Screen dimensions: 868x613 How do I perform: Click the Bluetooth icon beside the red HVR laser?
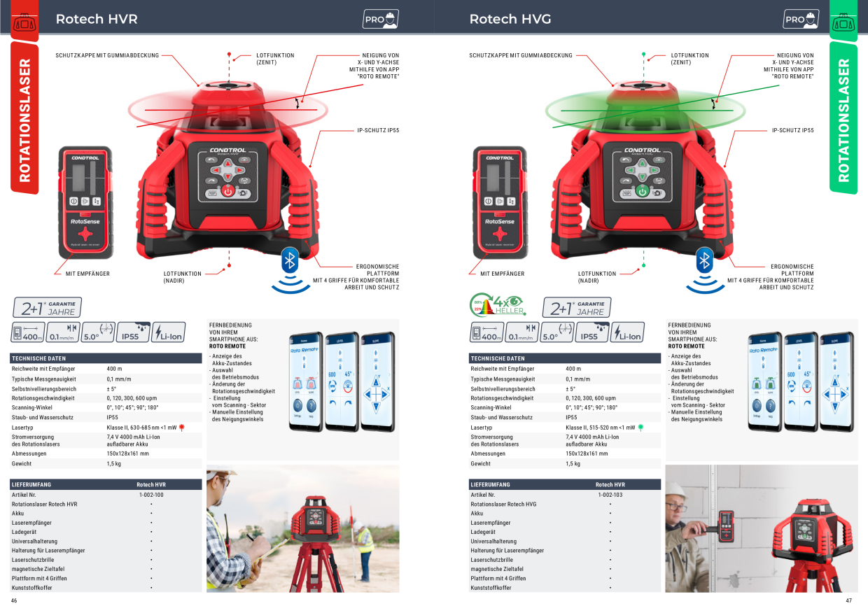tap(290, 260)
